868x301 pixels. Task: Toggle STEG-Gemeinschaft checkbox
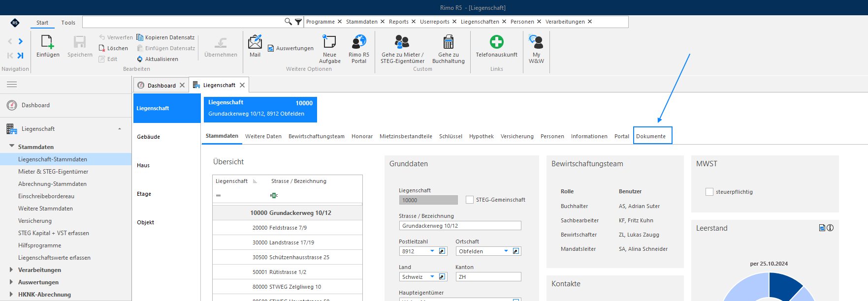click(x=470, y=200)
